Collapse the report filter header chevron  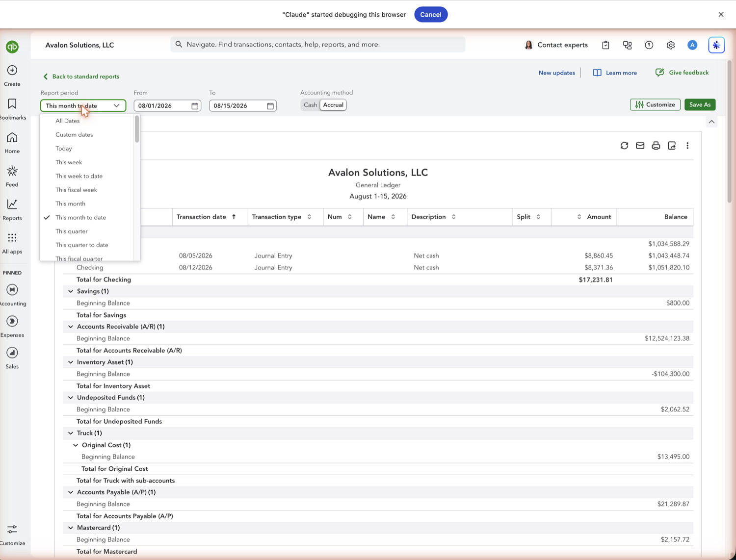pyautogui.click(x=711, y=122)
